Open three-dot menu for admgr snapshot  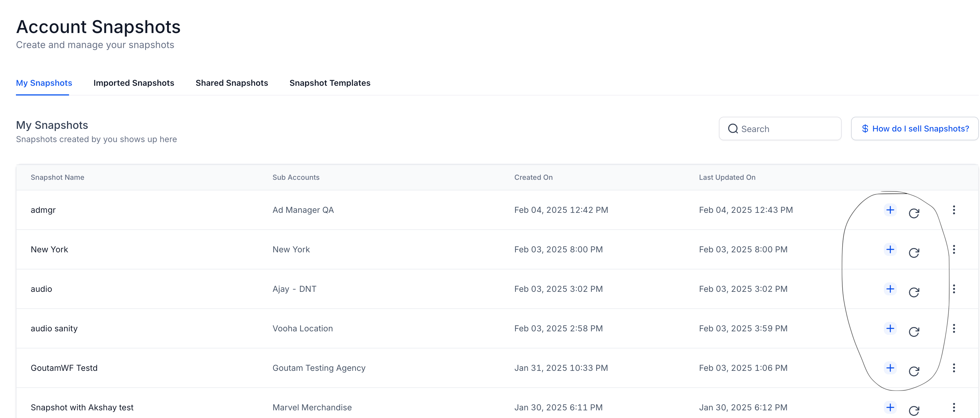click(954, 210)
